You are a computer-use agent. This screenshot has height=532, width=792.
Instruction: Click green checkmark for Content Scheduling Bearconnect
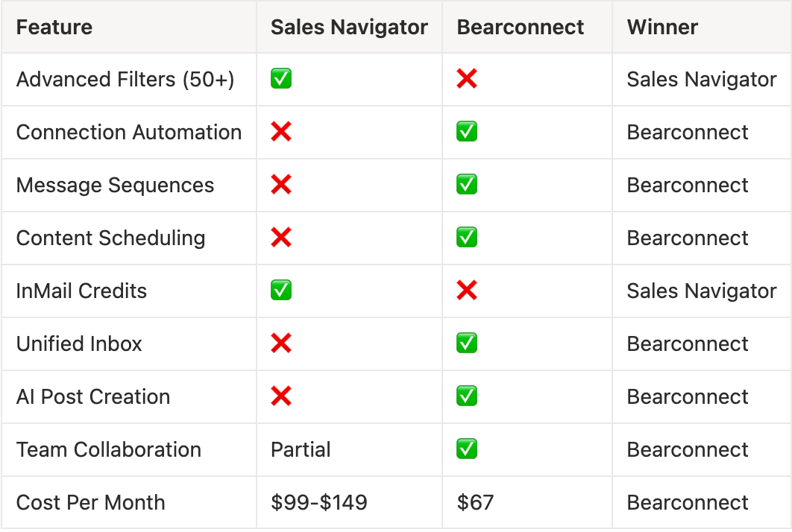click(x=467, y=238)
